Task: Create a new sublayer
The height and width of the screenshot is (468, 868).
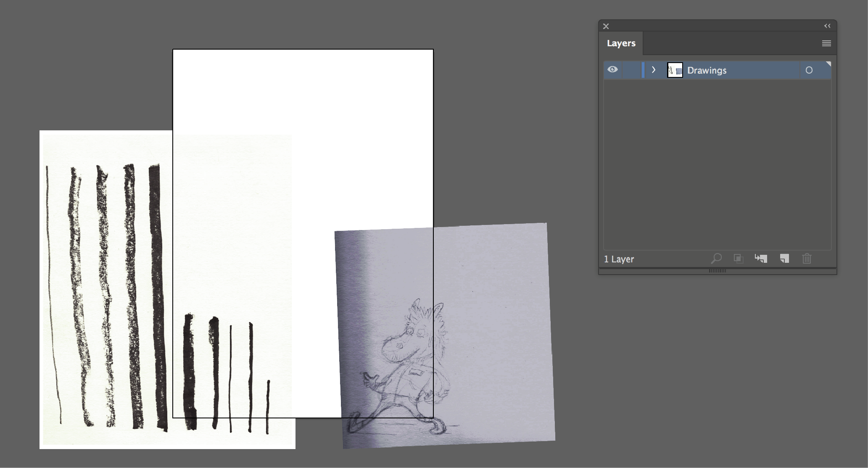Action: click(761, 259)
